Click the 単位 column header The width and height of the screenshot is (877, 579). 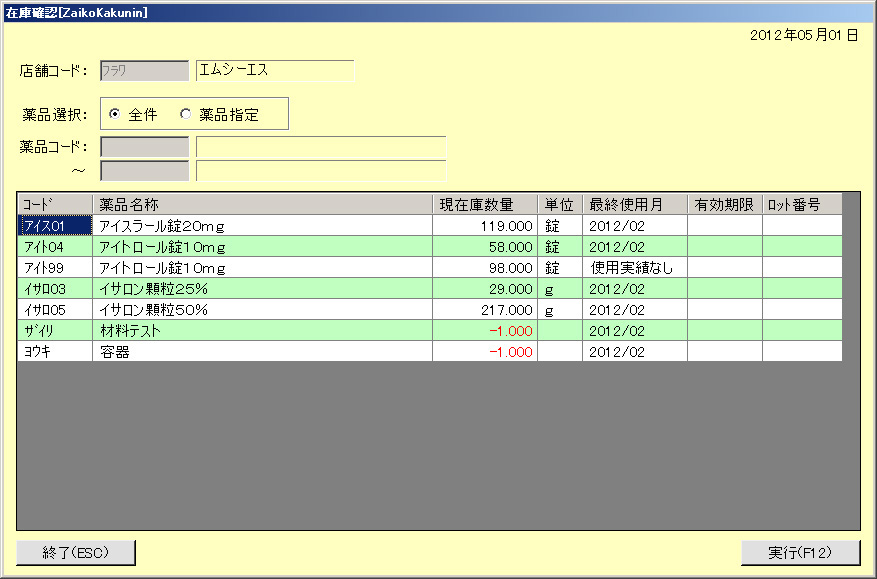(560, 204)
